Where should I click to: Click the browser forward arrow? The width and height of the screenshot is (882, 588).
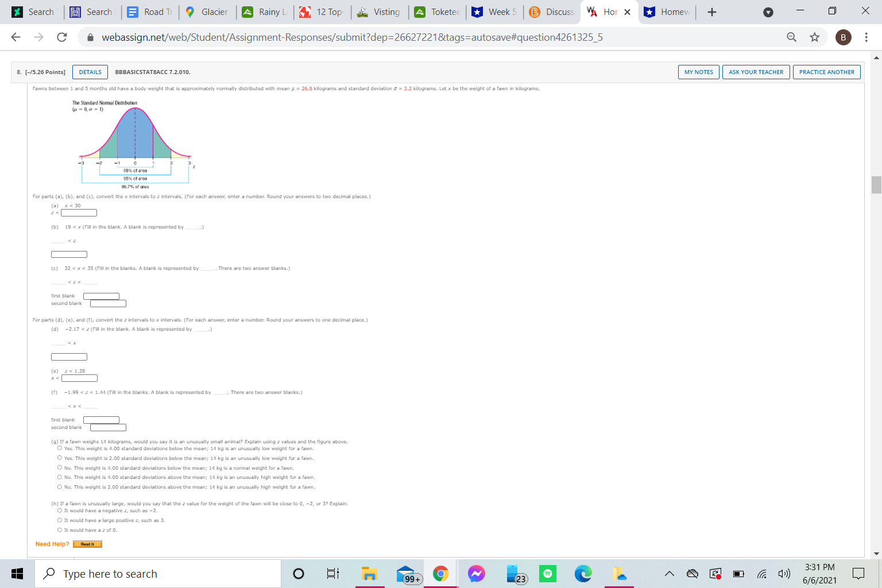coord(38,37)
